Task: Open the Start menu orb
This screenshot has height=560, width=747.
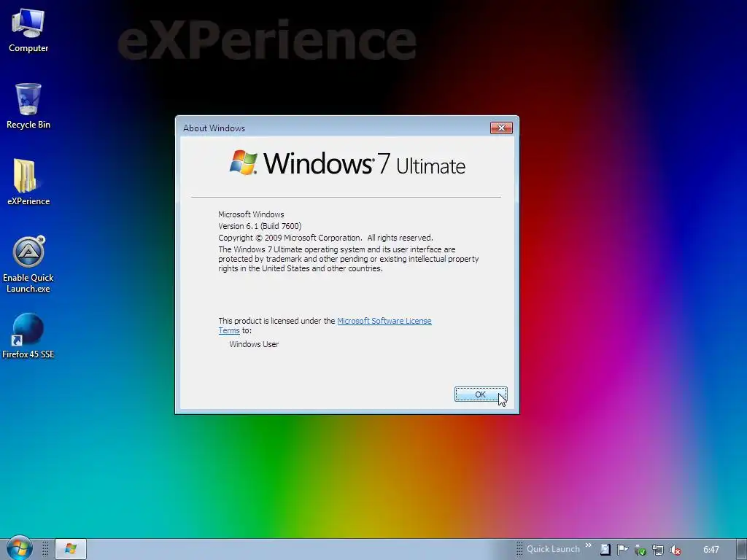Action: tap(19, 548)
